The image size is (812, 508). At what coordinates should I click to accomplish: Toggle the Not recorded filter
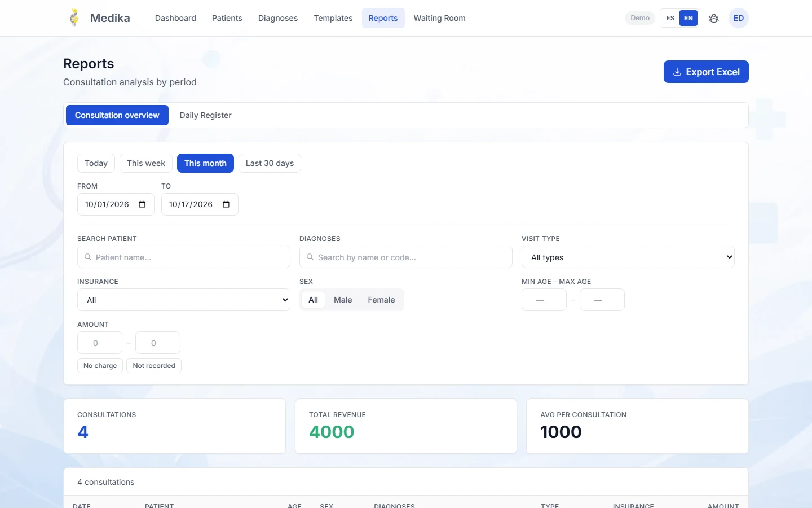pyautogui.click(x=154, y=366)
